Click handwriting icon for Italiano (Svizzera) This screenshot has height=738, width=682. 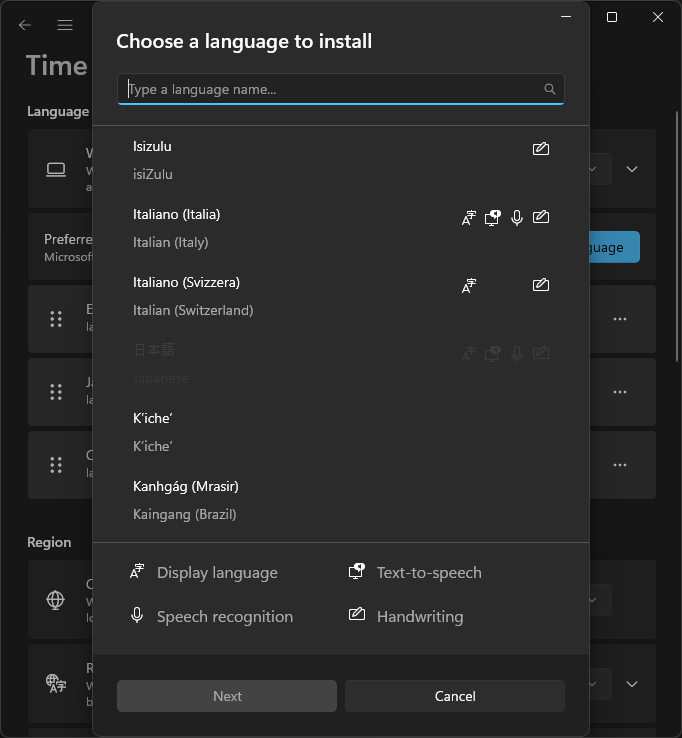[x=540, y=285]
